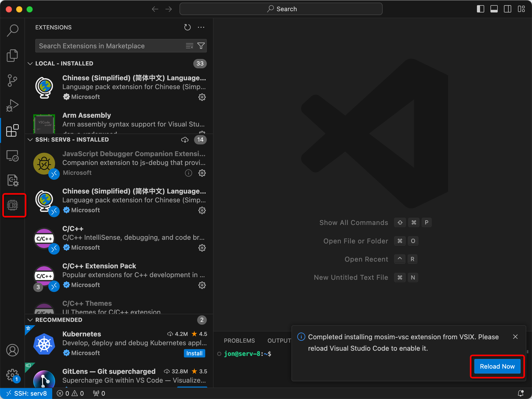Go back in navigation history

155,9
